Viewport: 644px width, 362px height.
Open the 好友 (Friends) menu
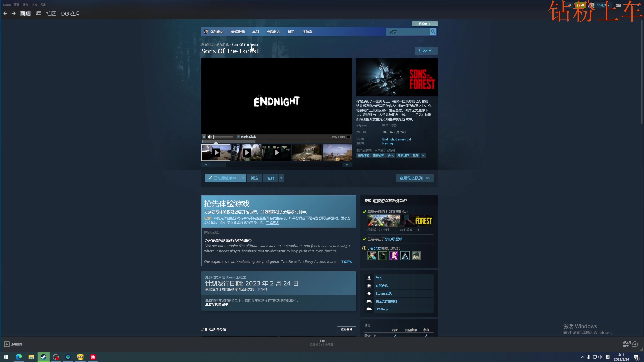click(25, 5)
